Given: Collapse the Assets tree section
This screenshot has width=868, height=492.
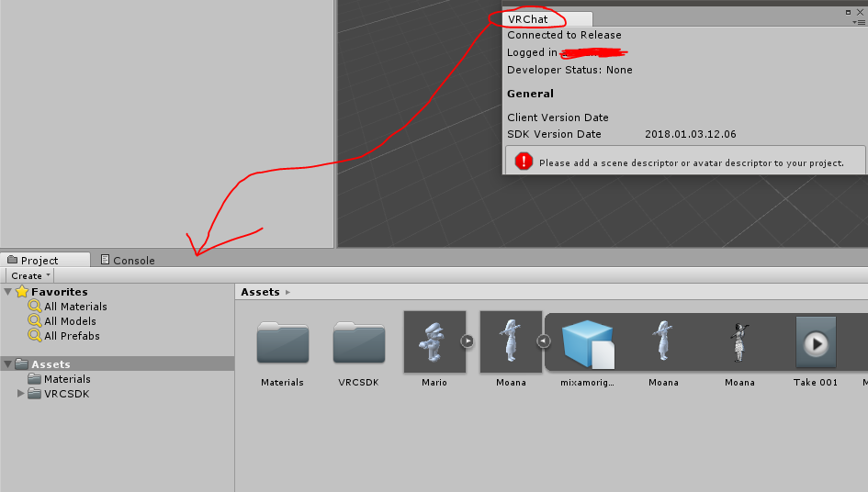Looking at the screenshot, I should coord(7,364).
